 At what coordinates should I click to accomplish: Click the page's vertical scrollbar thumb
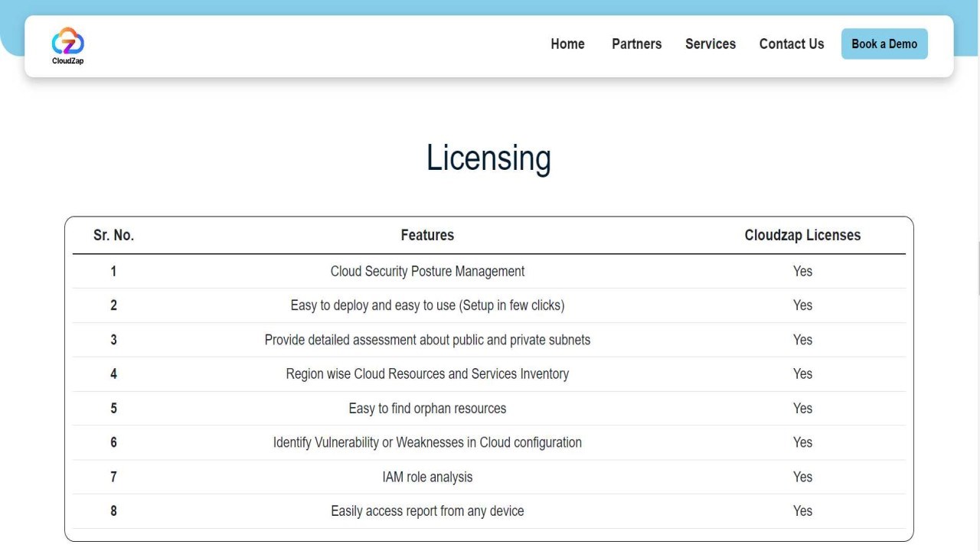pos(978,268)
